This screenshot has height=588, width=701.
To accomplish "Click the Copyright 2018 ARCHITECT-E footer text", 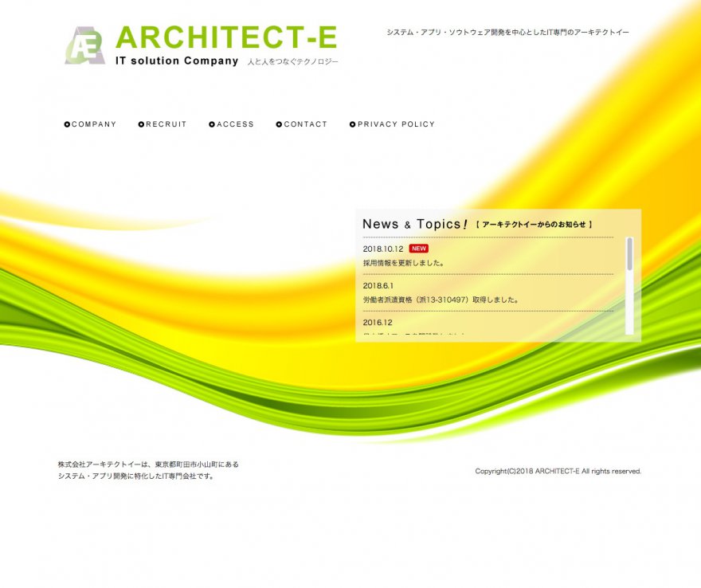I will tap(558, 472).
